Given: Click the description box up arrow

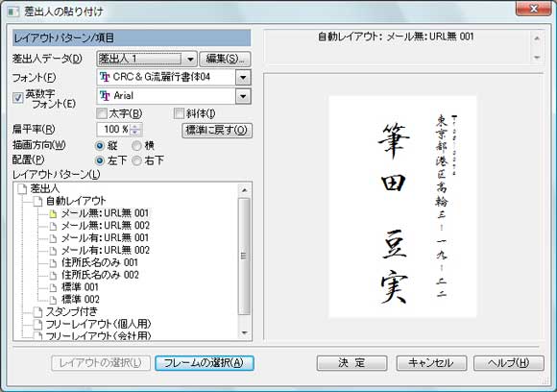Looking at the screenshot, I should click(x=537, y=38).
